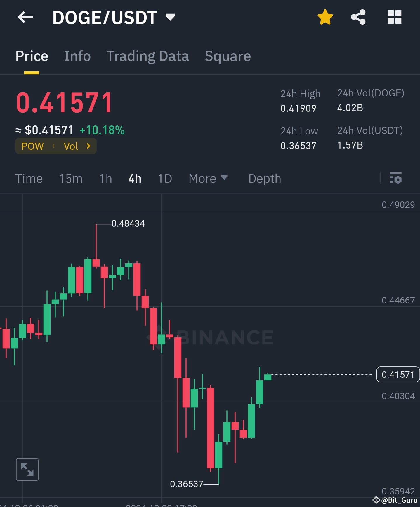The height and width of the screenshot is (507, 420).
Task: Open Time interval option on chart toolbar
Action: coord(29,178)
